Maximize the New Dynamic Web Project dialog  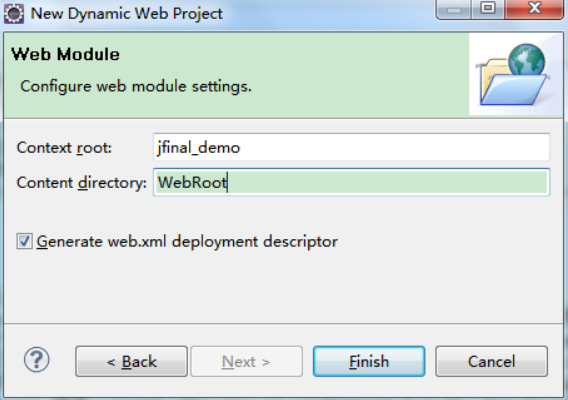point(488,9)
